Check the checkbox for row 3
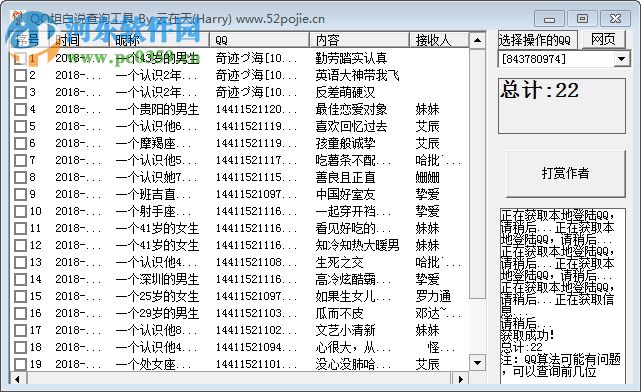The width and height of the screenshot is (641, 392). tap(20, 92)
